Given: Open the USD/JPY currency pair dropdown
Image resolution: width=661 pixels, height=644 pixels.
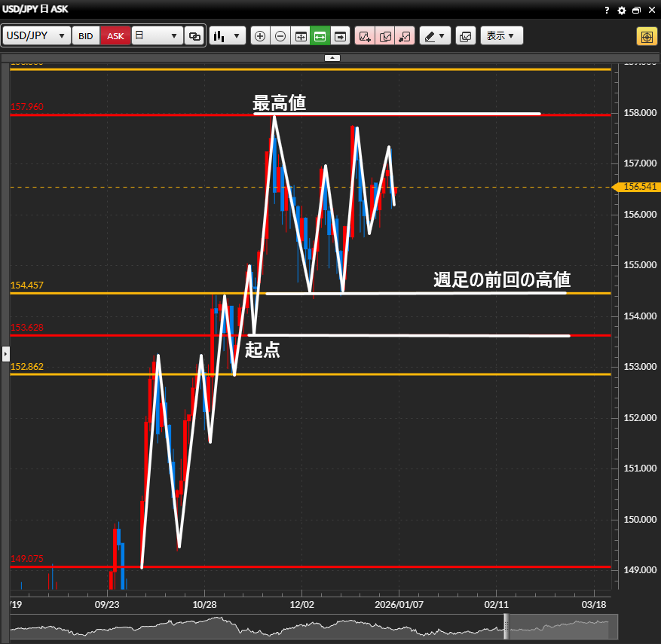Looking at the screenshot, I should click(x=36, y=36).
